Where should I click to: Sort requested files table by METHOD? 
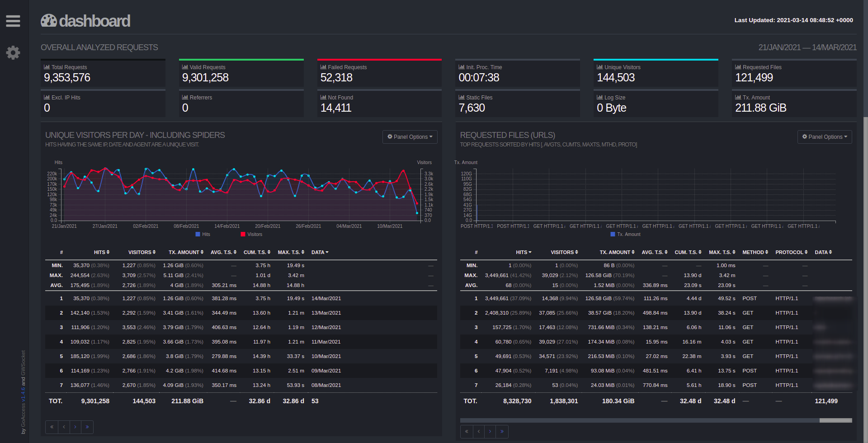point(755,252)
